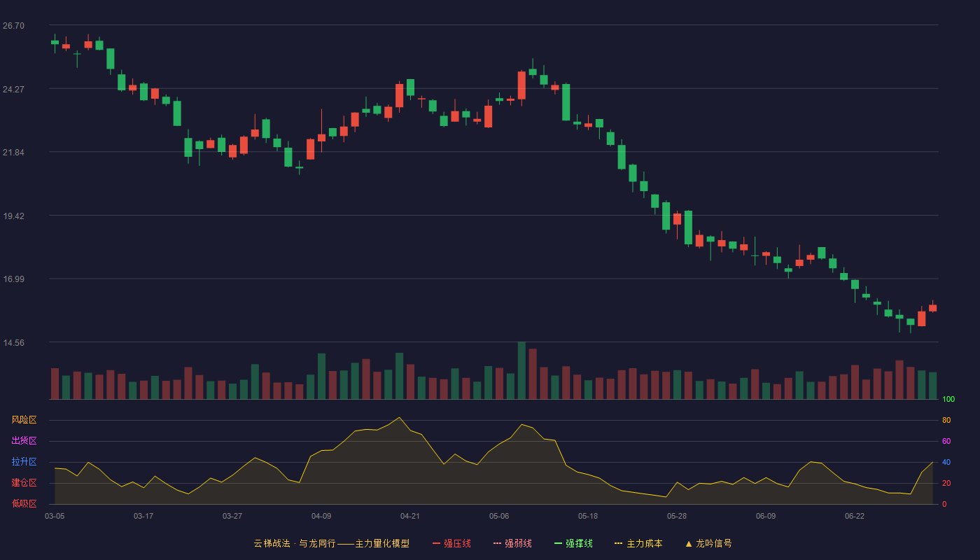Click the 03-17 date label
Screen dimensions: 980x560
tap(143, 516)
